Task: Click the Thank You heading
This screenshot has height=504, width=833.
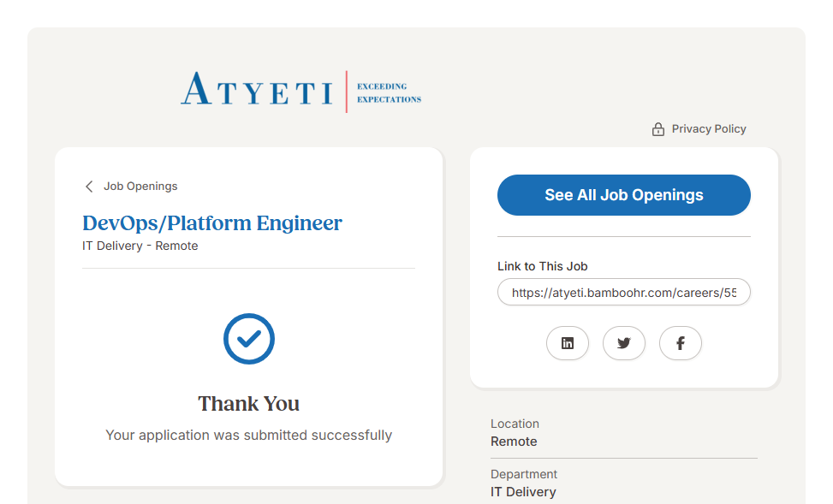Action: pos(249,404)
